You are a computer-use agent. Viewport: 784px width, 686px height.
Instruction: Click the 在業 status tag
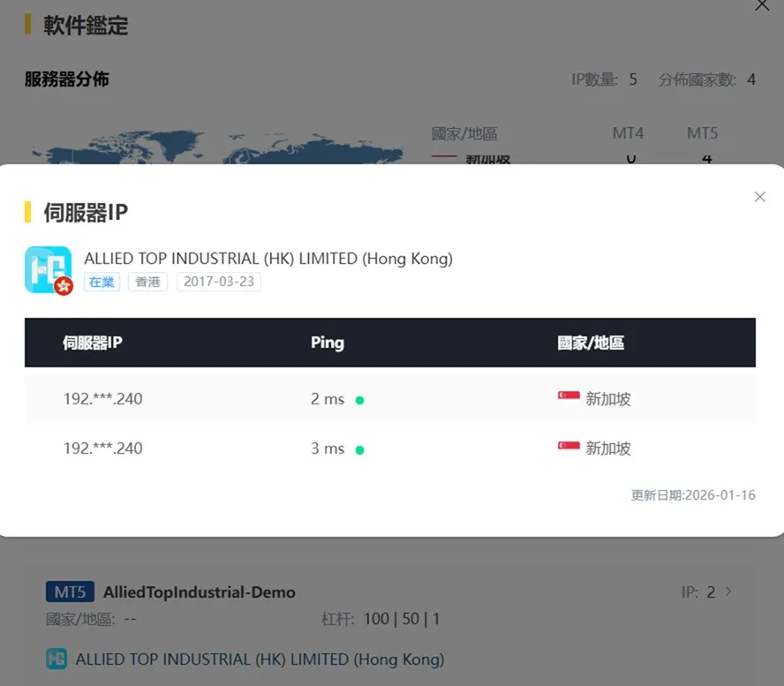pyautogui.click(x=102, y=282)
